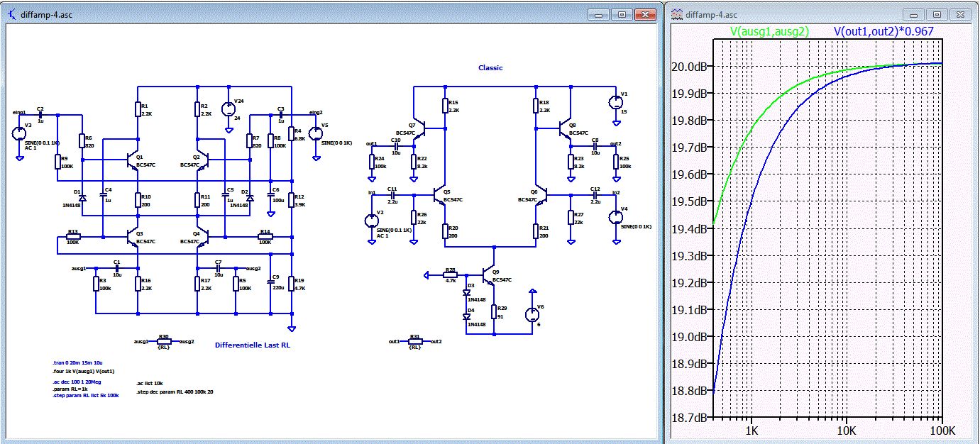Select capacitor C6 100u
The height and width of the screenshot is (444, 980).
coord(271,194)
